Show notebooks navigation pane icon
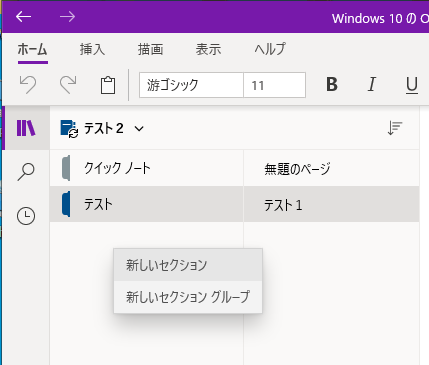This screenshot has height=365, width=429. pos(26,128)
